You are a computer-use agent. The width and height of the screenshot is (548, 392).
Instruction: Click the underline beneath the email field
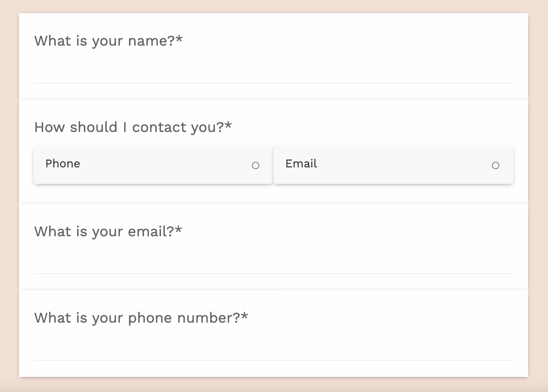pos(273,274)
